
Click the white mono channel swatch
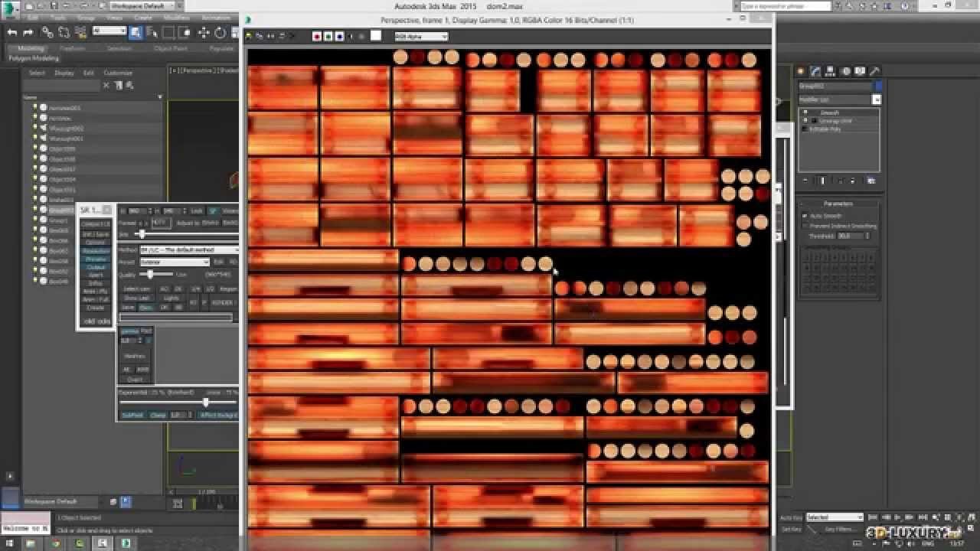[x=376, y=36]
